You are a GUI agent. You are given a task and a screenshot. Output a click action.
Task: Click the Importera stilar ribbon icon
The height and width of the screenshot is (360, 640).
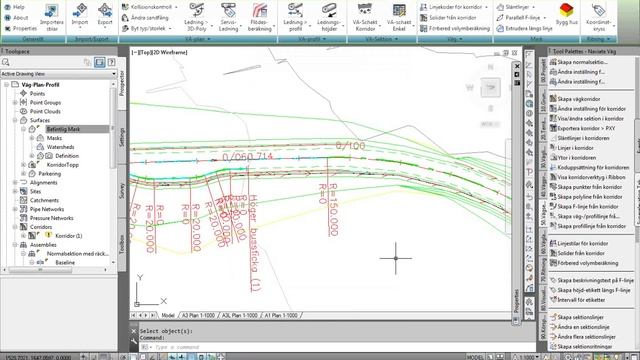(x=52, y=17)
